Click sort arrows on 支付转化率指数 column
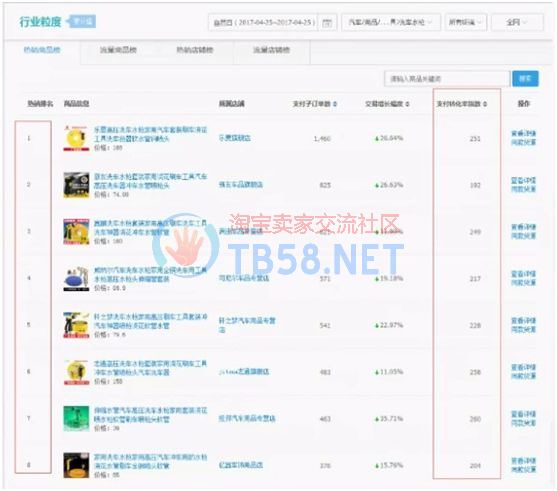The width and height of the screenshot is (557, 491). (x=485, y=104)
